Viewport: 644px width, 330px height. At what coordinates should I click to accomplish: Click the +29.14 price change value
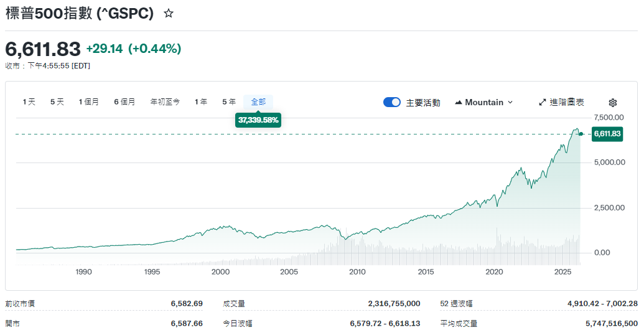click(x=105, y=49)
